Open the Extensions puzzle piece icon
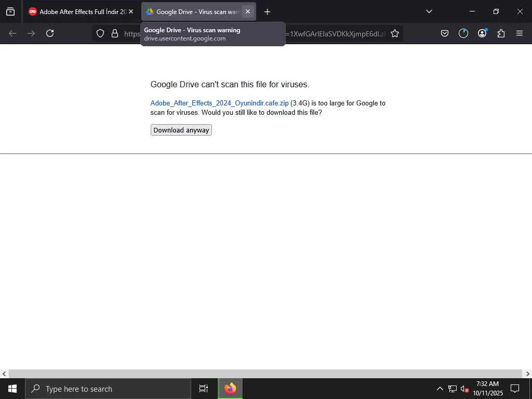 pos(501,33)
